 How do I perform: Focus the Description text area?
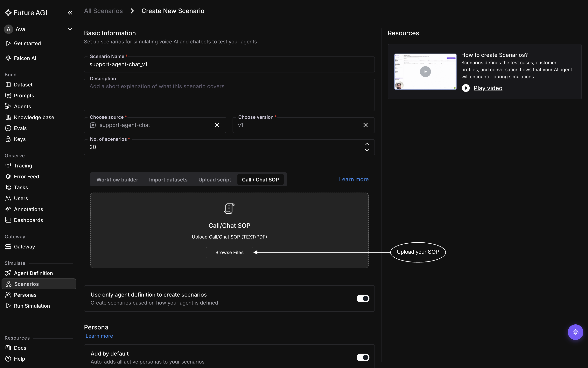(x=229, y=95)
